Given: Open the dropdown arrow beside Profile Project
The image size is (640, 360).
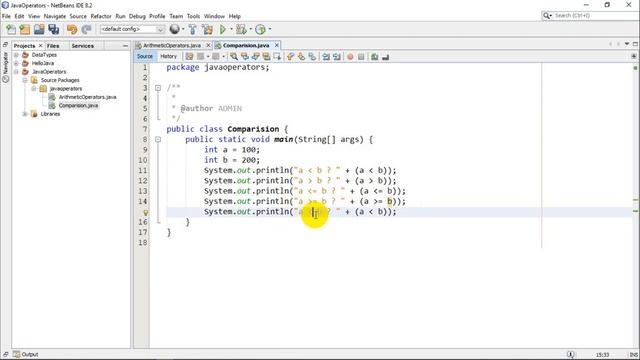Looking at the screenshot, I should [x=269, y=29].
